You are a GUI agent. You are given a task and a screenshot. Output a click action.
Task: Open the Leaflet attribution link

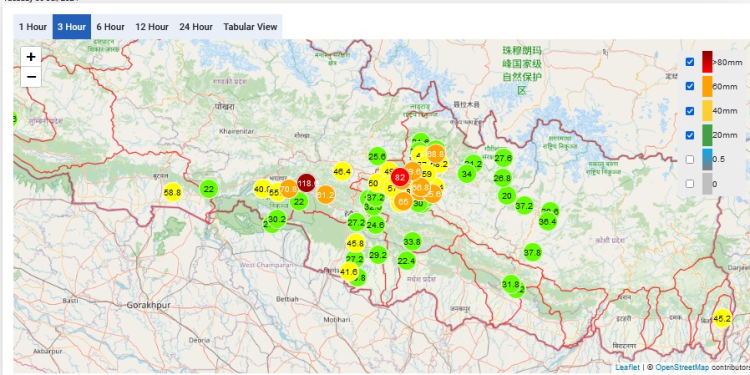point(627,367)
